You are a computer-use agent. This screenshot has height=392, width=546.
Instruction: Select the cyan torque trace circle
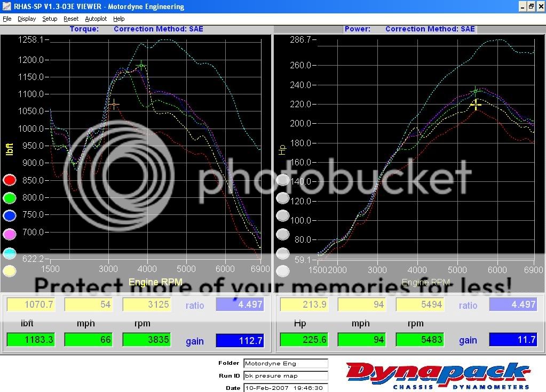[x=9, y=253]
